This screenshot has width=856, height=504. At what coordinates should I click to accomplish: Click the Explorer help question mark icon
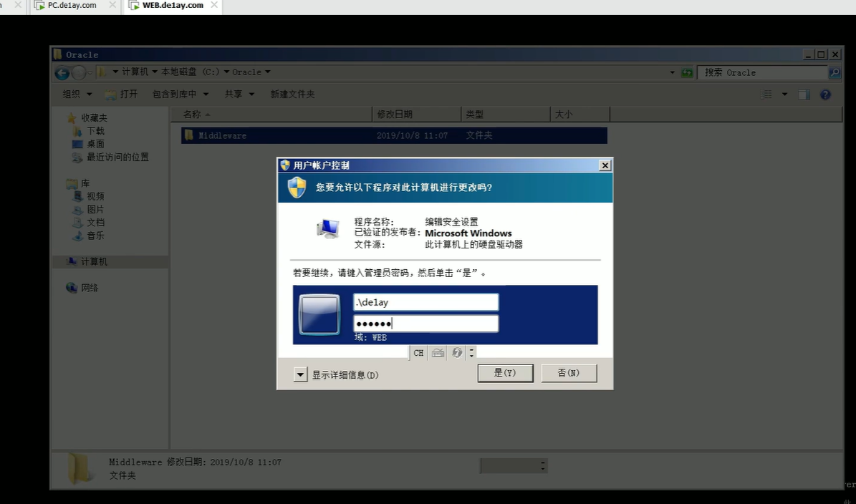point(825,94)
